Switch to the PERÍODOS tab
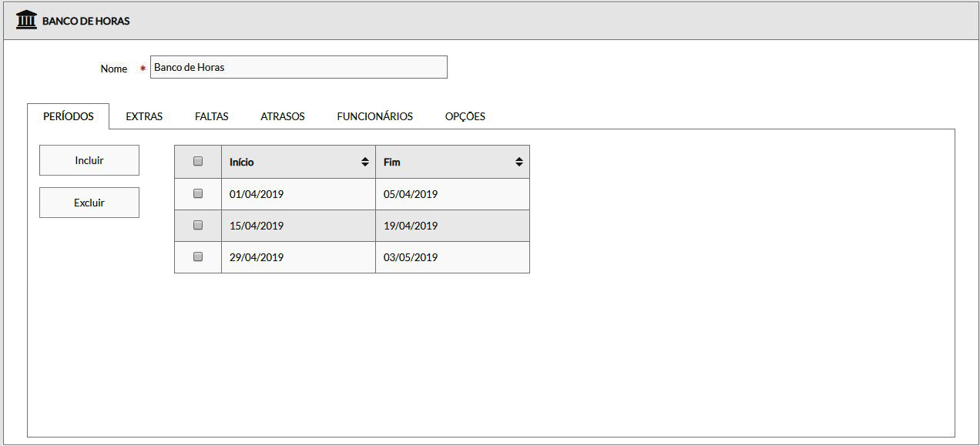Image resolution: width=980 pixels, height=446 pixels. 69,116
